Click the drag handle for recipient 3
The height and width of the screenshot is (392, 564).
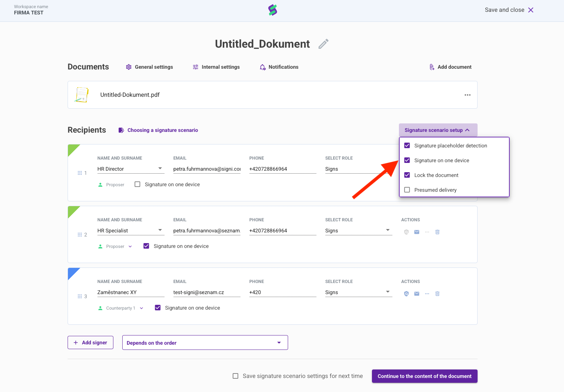(x=80, y=296)
